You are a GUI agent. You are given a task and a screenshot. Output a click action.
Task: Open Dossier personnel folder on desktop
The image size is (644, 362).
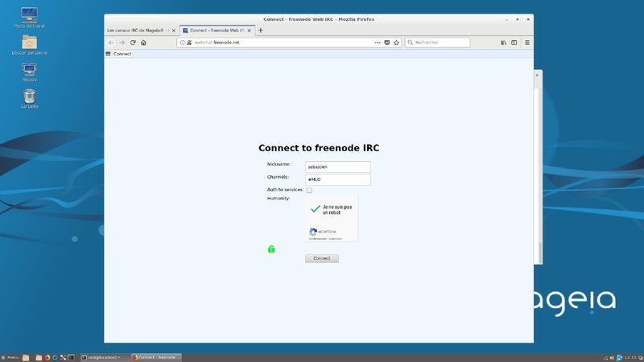tap(30, 45)
